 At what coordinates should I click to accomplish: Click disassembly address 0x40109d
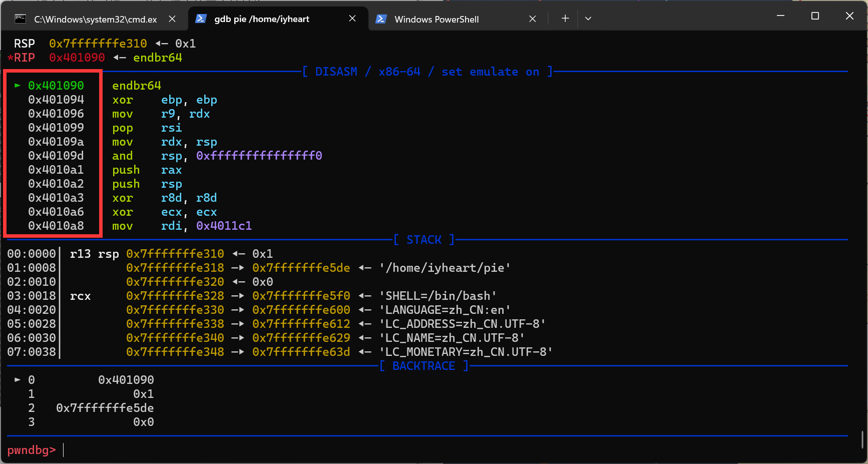56,156
